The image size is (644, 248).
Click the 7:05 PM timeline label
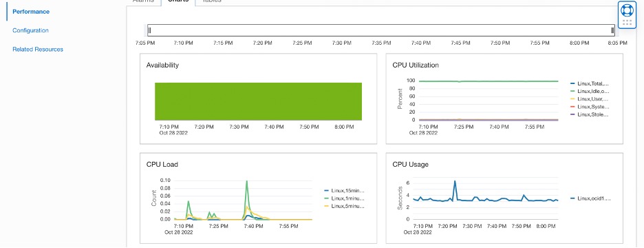(145, 43)
